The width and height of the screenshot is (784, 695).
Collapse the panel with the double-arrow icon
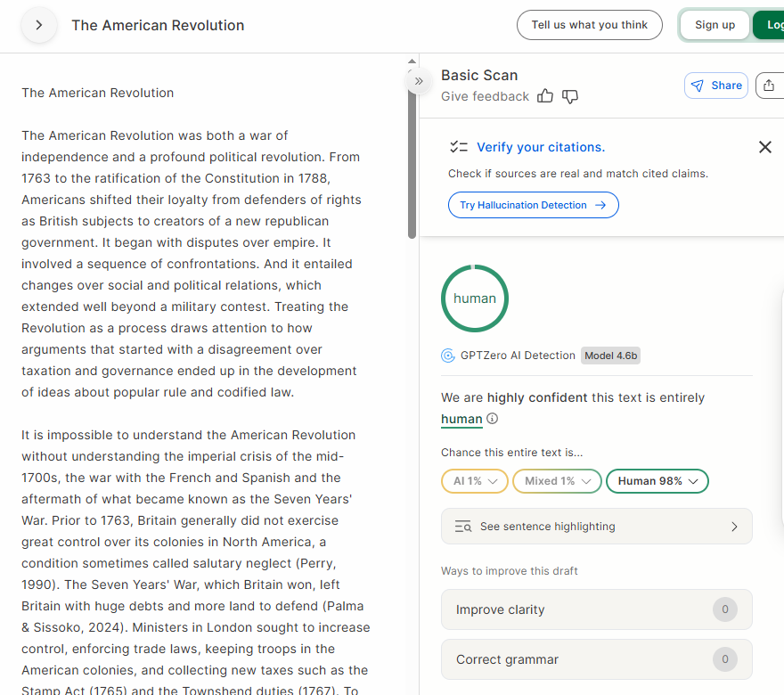(x=419, y=81)
